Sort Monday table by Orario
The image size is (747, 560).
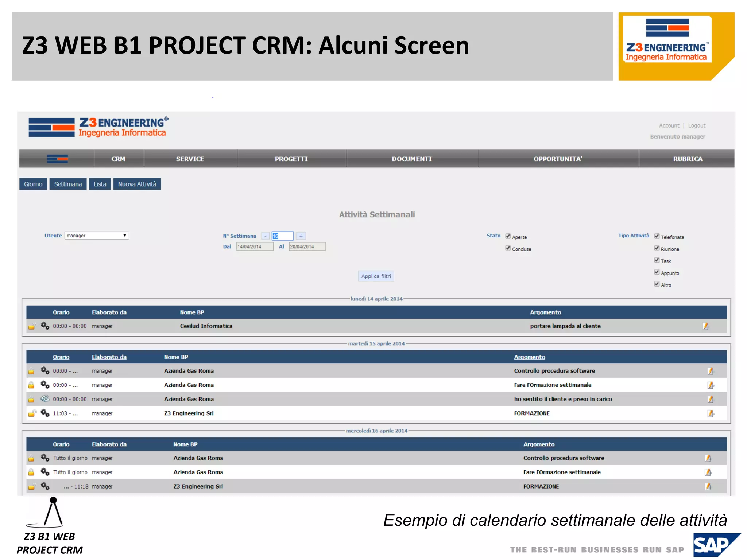click(x=61, y=312)
